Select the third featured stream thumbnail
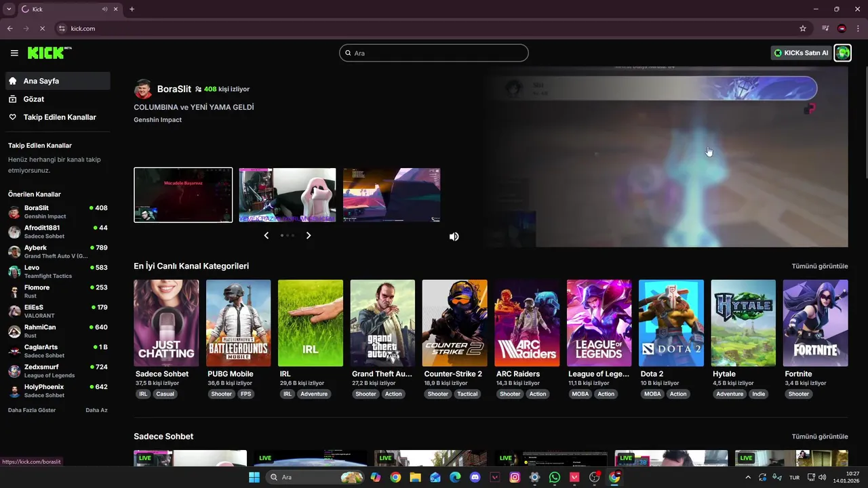 392,195
